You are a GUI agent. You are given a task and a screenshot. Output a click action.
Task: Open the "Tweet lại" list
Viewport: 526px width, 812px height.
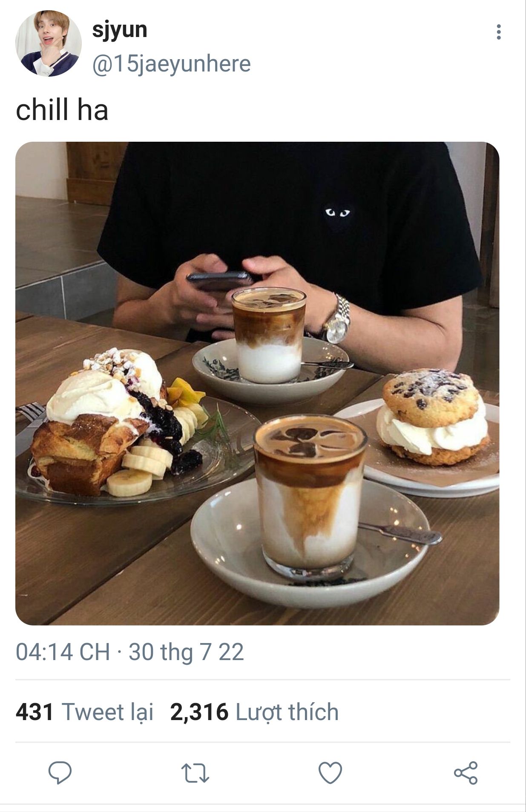[107, 712]
